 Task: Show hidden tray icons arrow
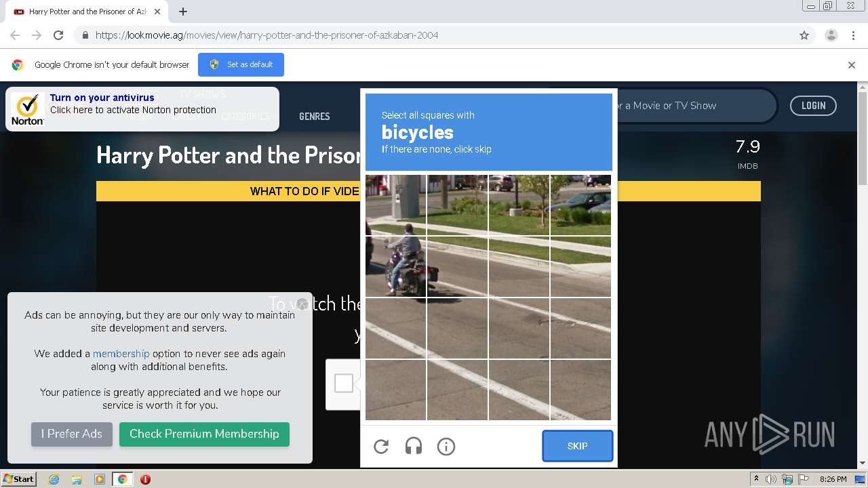pos(756,479)
